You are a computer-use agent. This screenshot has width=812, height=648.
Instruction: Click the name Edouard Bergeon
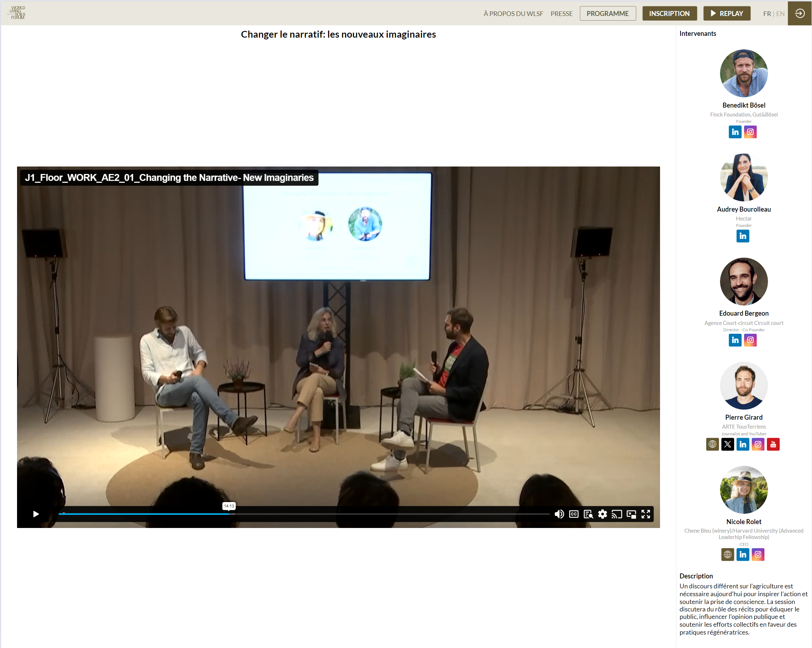[x=744, y=314]
